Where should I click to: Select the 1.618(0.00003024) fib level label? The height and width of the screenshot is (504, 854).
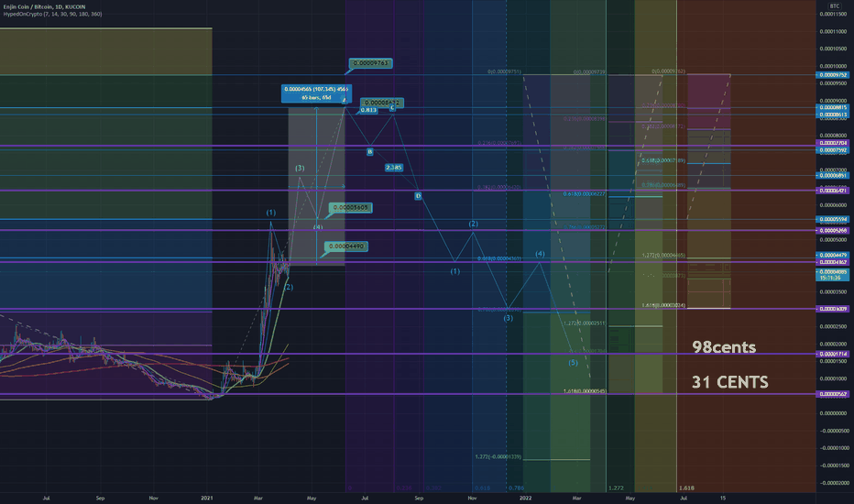click(x=663, y=306)
